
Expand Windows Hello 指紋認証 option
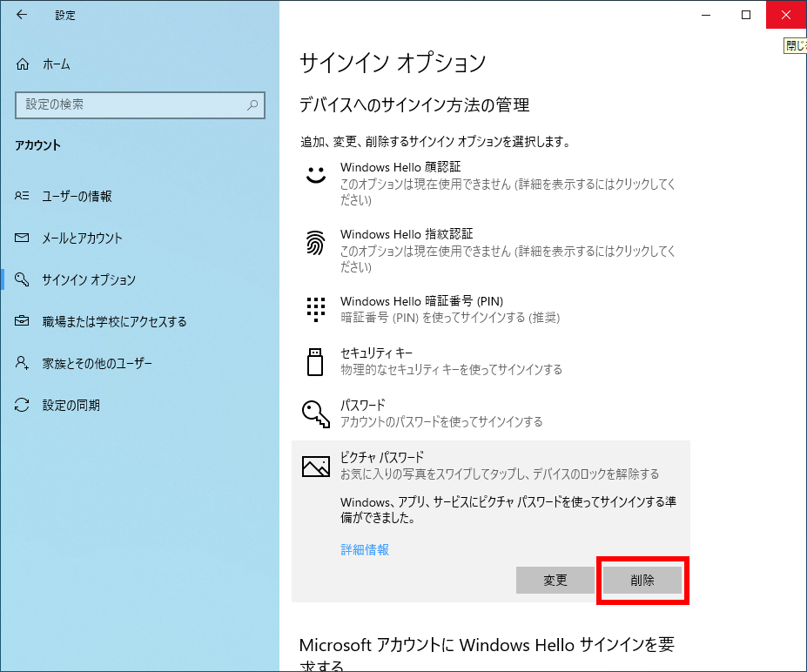point(490,250)
